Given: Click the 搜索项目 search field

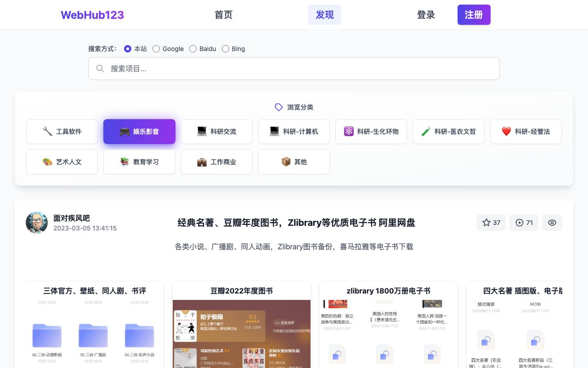Looking at the screenshot, I should [294, 69].
